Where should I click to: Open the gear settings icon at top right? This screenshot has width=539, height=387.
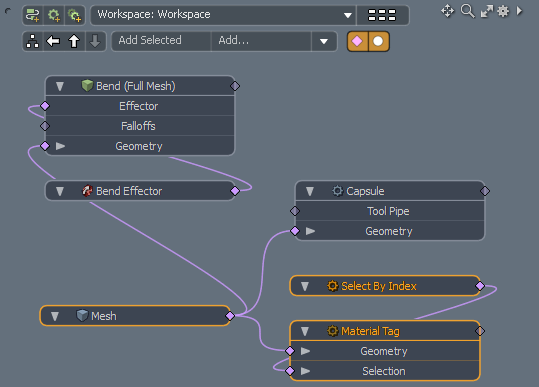(x=503, y=11)
